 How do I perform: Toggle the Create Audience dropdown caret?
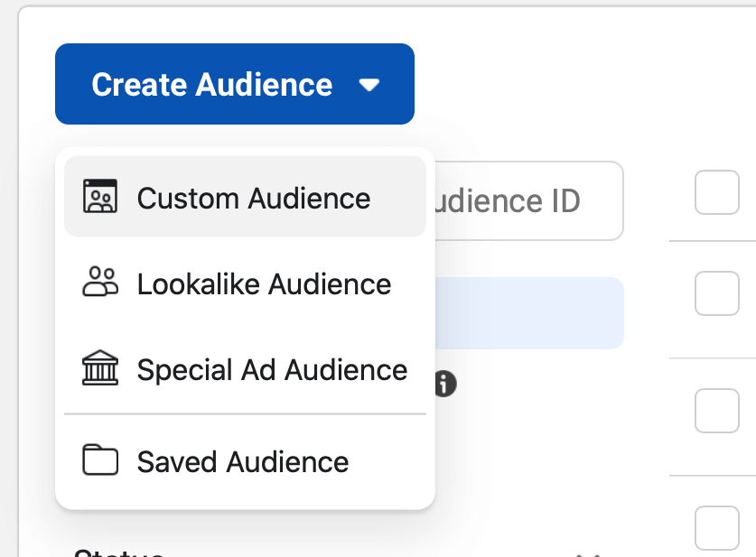click(x=369, y=85)
